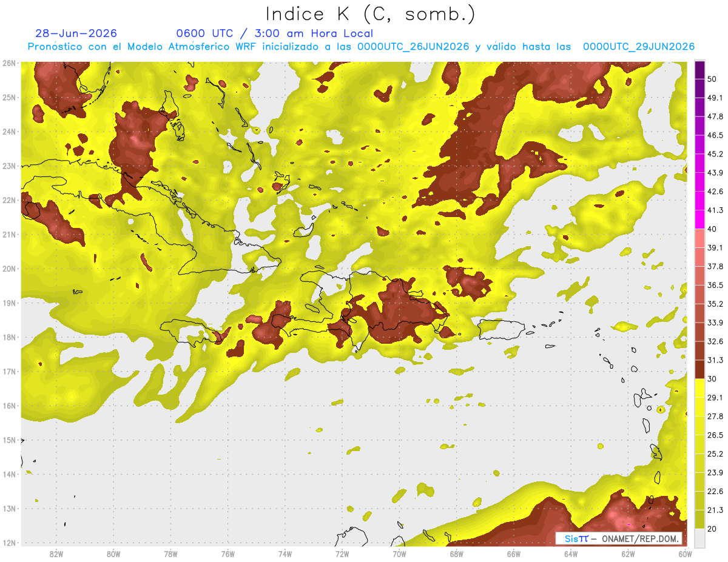
Task: Click the latitude label "26N"
Action: pos(9,63)
